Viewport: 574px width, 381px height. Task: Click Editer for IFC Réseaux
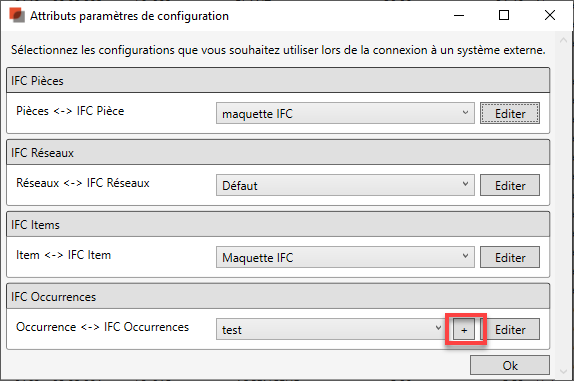tap(510, 185)
